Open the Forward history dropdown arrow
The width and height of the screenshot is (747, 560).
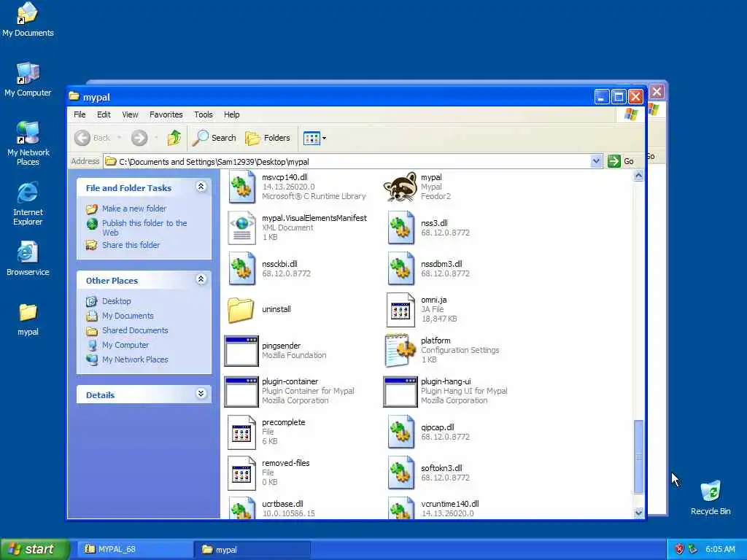coord(156,138)
